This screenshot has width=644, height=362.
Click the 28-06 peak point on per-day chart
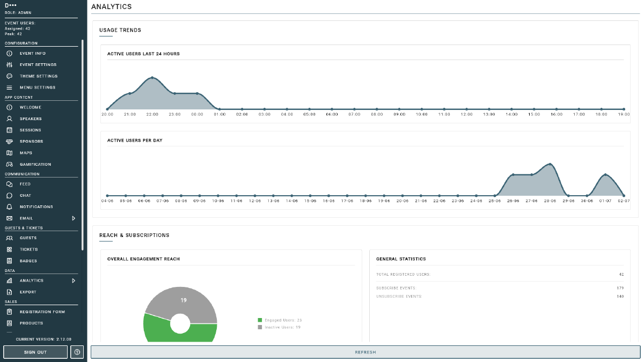tap(550, 164)
